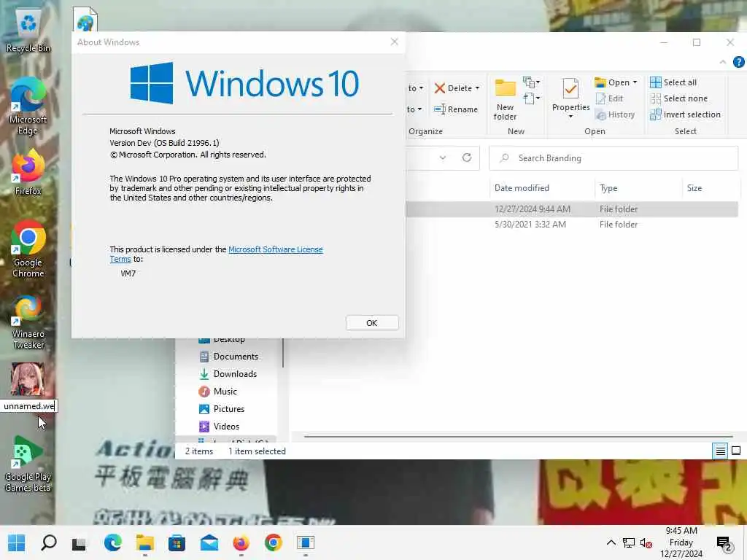
Task: Open the Start menu button
Action: 17,542
